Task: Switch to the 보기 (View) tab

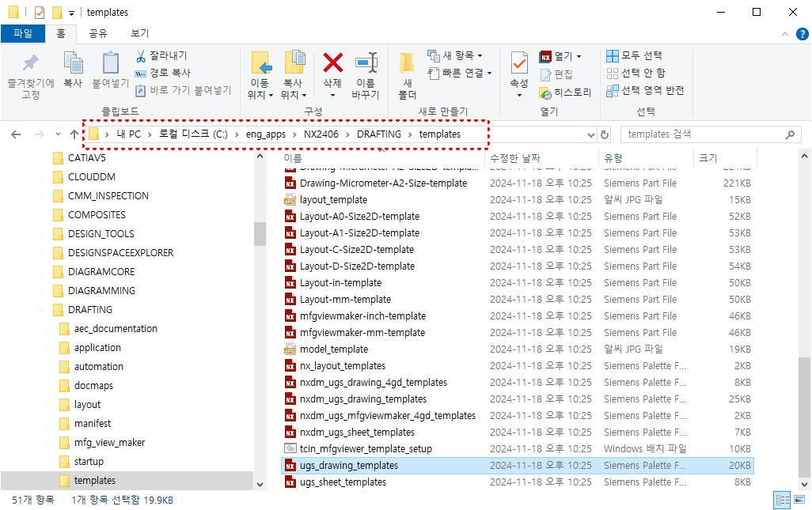Action: pyautogui.click(x=140, y=34)
